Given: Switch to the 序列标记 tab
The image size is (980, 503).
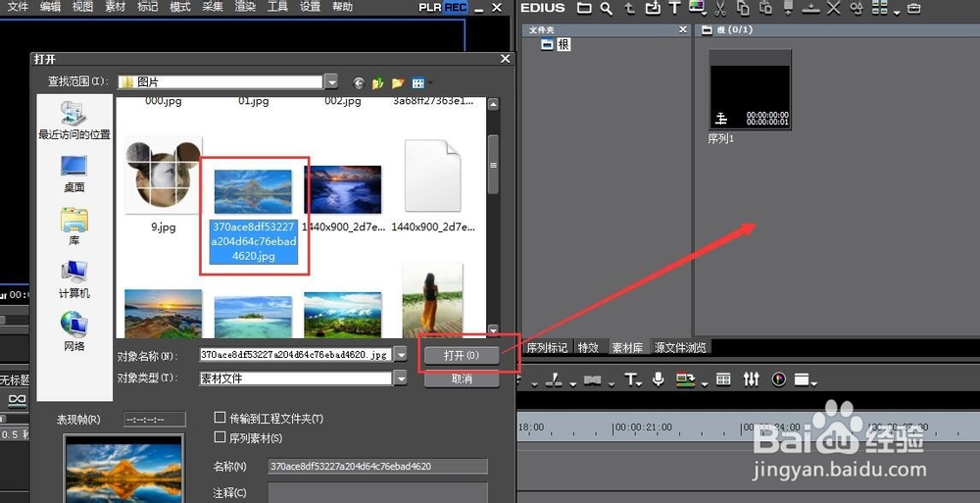Looking at the screenshot, I should point(548,347).
